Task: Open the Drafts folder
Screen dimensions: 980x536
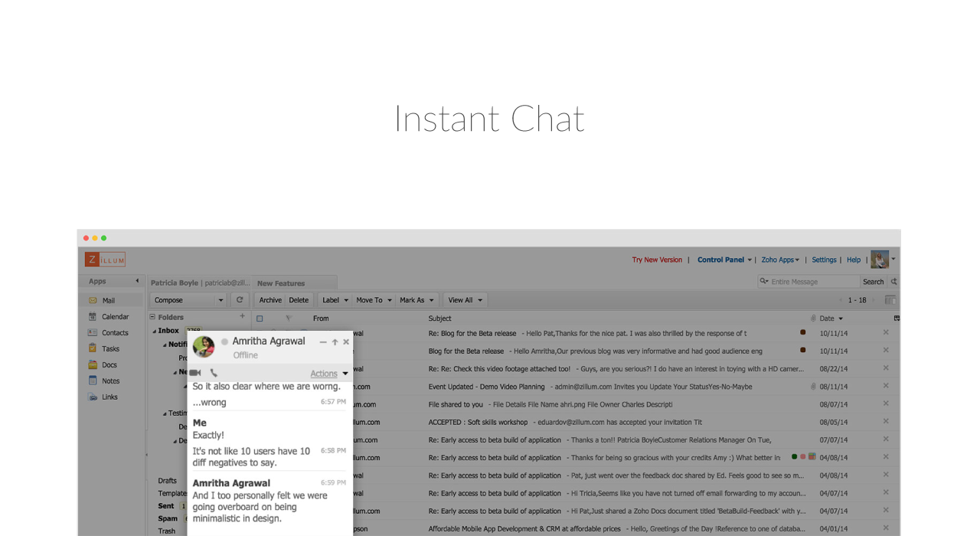Action: [x=168, y=481]
